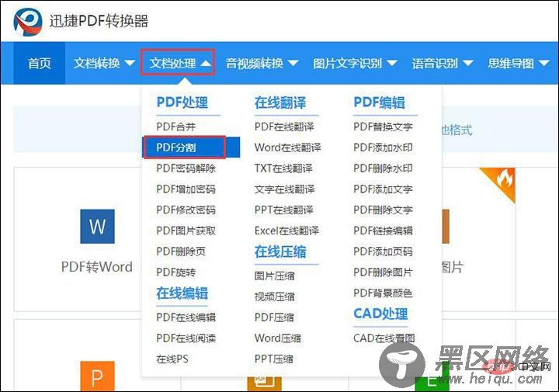Viewport: 559px width, 392px height.
Task: Expand the arrow beside 音视频转换
Action: click(x=293, y=64)
